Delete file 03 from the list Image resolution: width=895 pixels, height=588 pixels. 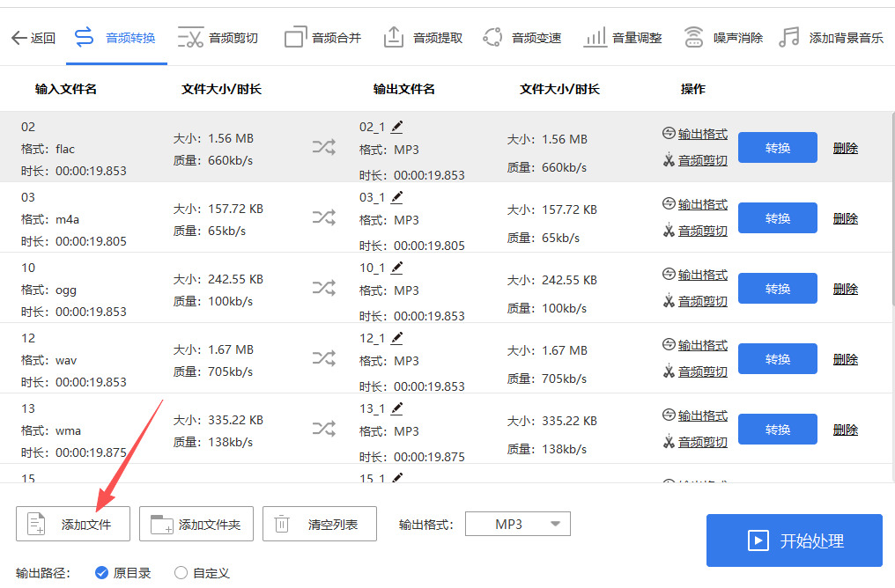846,218
